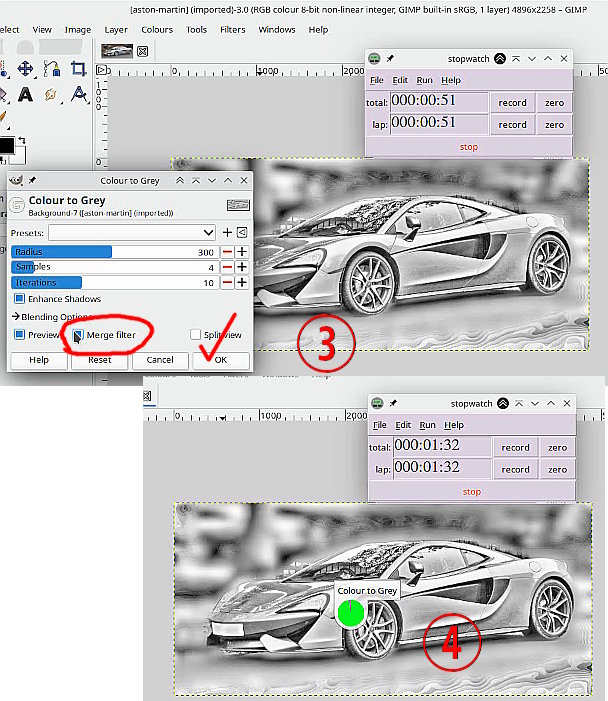This screenshot has width=608, height=701.
Task: Open the Windows menu
Action: tap(277, 30)
